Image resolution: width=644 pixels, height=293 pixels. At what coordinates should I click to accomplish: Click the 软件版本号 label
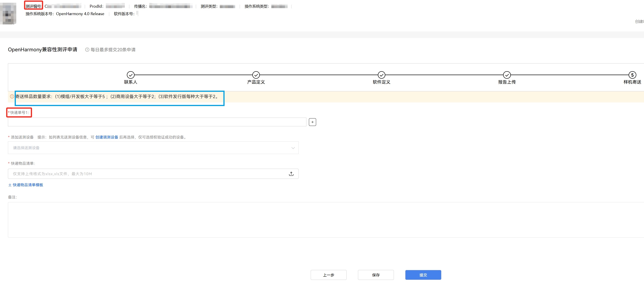[x=124, y=14]
